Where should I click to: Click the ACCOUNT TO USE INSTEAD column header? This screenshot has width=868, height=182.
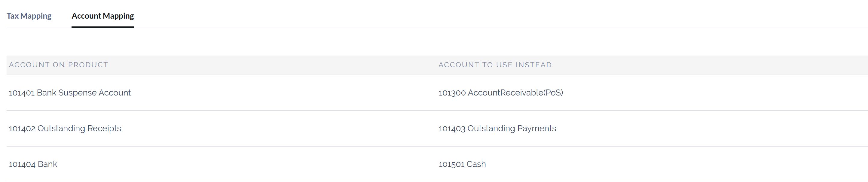pyautogui.click(x=495, y=65)
